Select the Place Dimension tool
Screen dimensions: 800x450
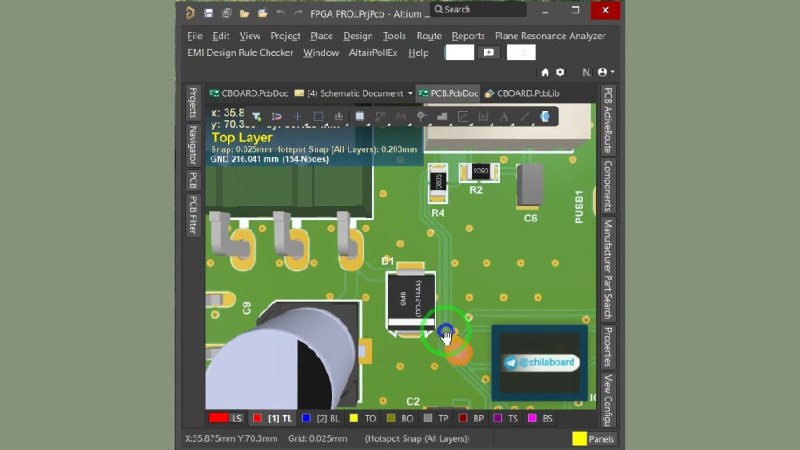click(x=483, y=117)
